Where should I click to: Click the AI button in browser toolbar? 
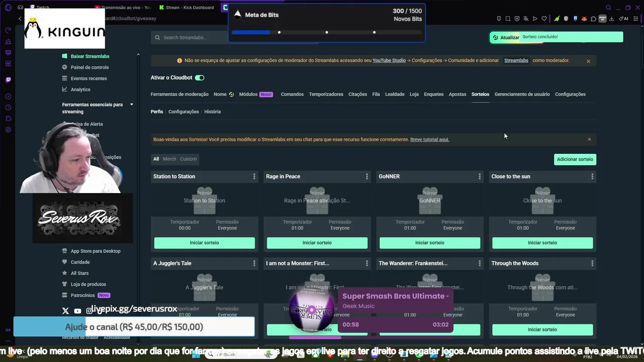point(623,19)
